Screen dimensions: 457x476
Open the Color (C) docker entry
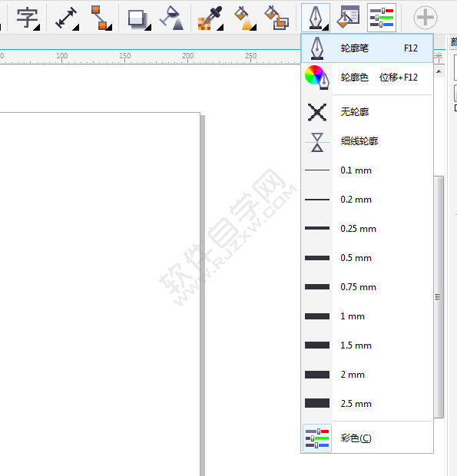pos(367,438)
